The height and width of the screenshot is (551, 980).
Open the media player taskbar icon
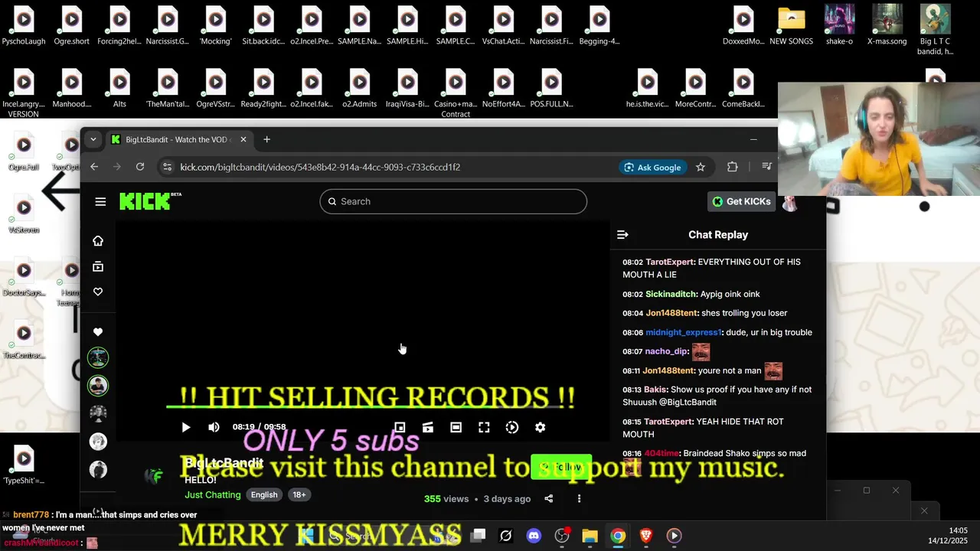[674, 536]
